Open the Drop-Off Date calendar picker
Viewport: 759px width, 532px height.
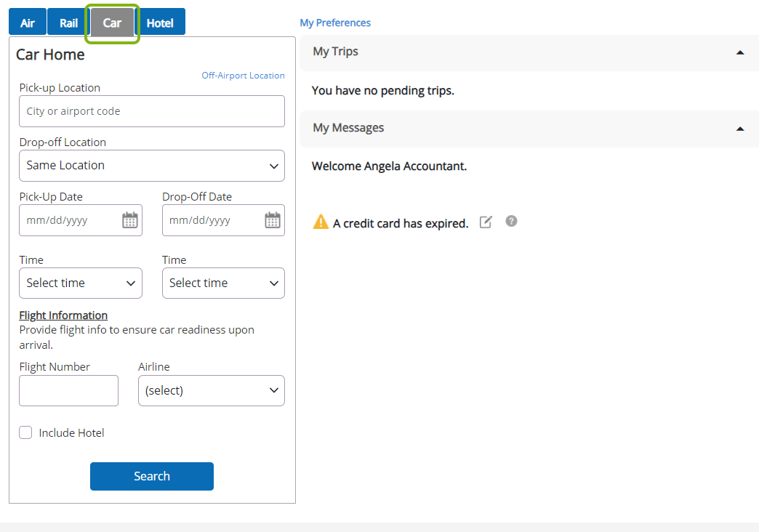click(x=273, y=220)
